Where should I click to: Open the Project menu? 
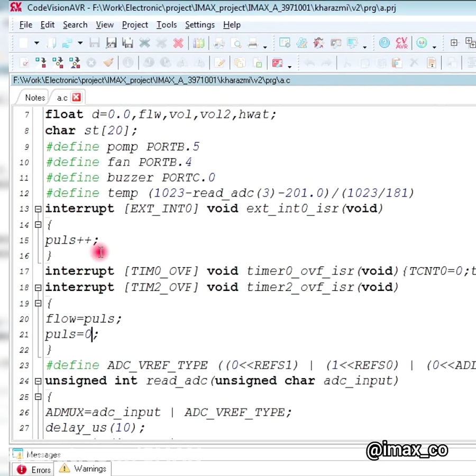click(x=135, y=25)
